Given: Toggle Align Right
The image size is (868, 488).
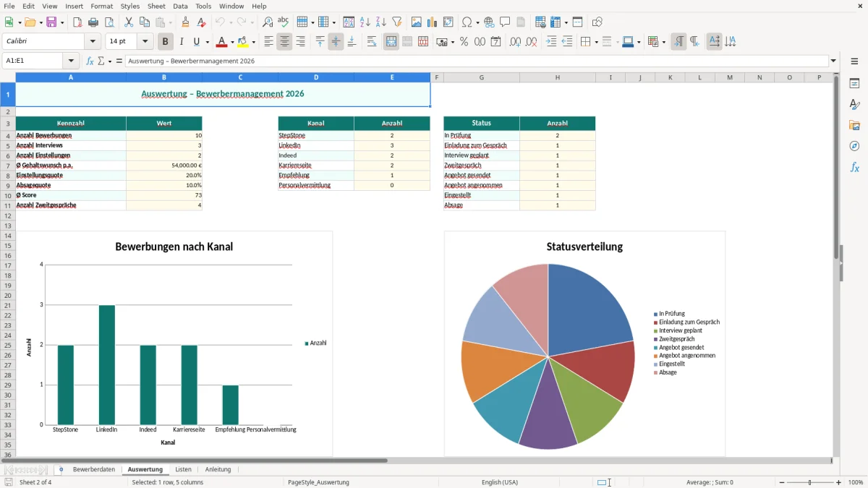Looking at the screenshot, I should click(300, 42).
